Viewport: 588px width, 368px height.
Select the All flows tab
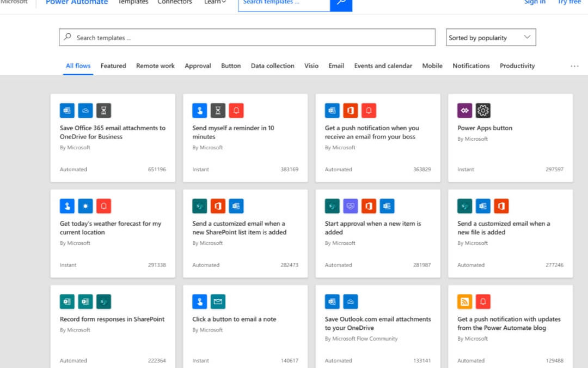78,66
